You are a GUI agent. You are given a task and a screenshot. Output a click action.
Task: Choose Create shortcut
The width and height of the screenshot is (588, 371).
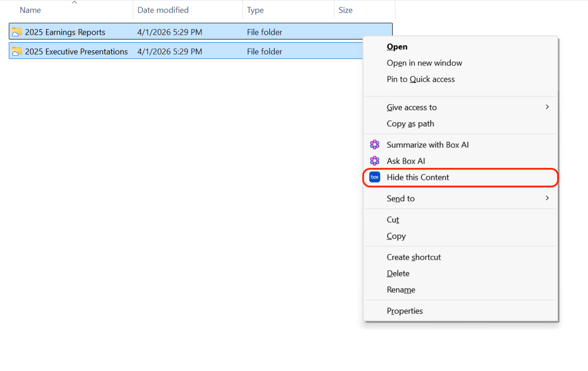click(414, 257)
